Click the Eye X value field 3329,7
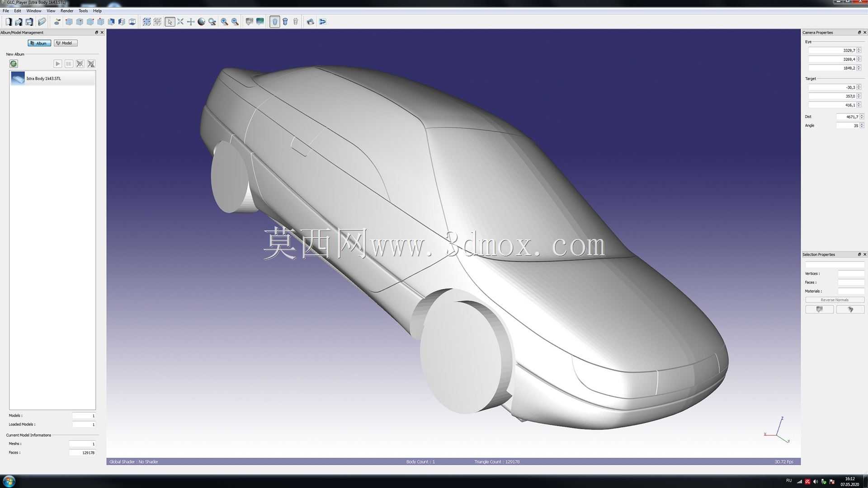The image size is (868, 488). pos(832,50)
